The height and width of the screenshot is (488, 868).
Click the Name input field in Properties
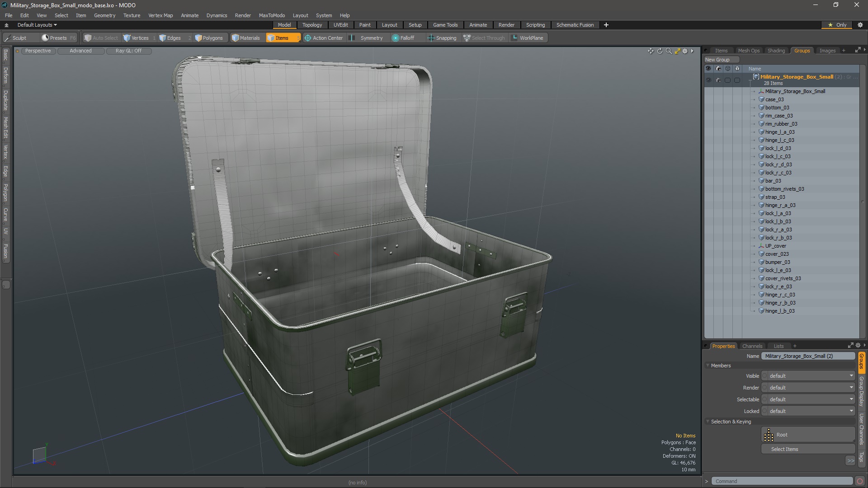coord(808,356)
